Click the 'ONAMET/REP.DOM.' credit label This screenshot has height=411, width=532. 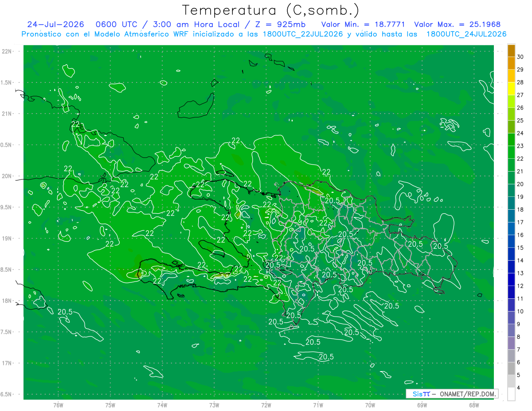tap(468, 394)
